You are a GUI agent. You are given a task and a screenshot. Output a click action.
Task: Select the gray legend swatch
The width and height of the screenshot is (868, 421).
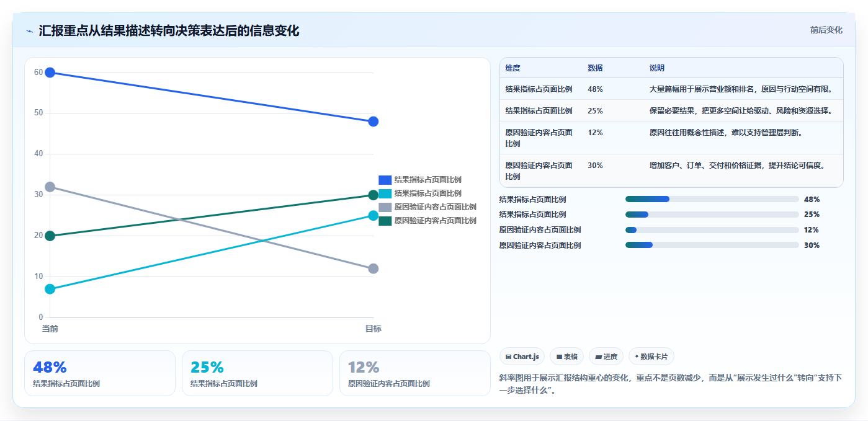[385, 207]
